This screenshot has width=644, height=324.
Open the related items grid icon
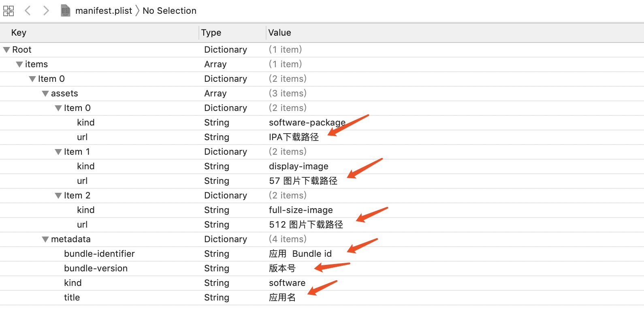click(x=9, y=11)
